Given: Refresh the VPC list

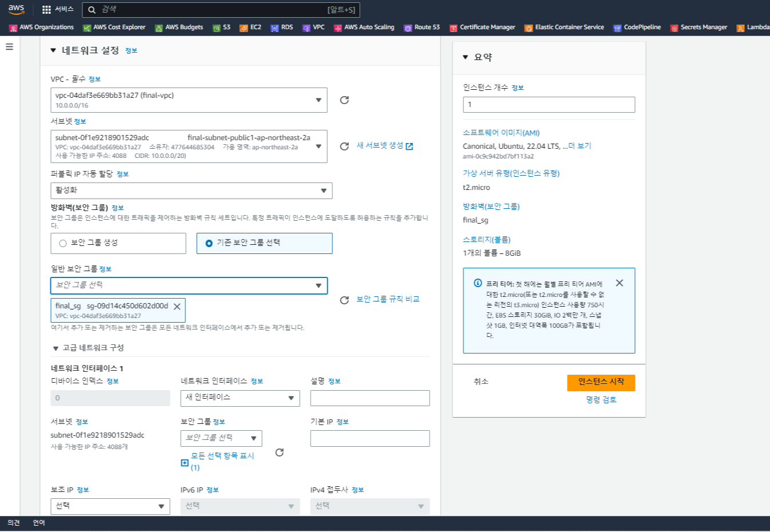Looking at the screenshot, I should 344,100.
